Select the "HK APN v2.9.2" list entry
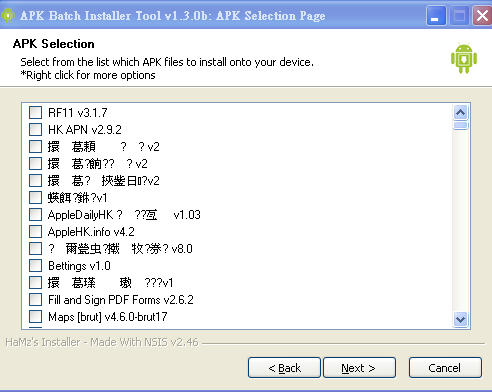Image resolution: width=492 pixels, height=392 pixels. click(85, 130)
